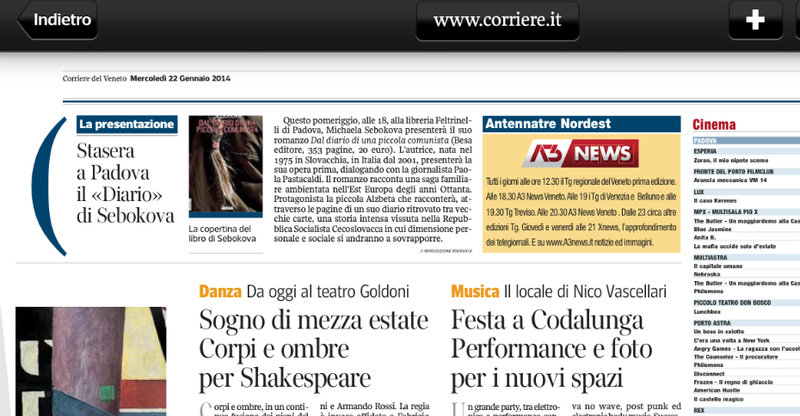The width and height of the screenshot is (800, 416).
Task: Open the www.corriere.it link button
Action: [497, 20]
